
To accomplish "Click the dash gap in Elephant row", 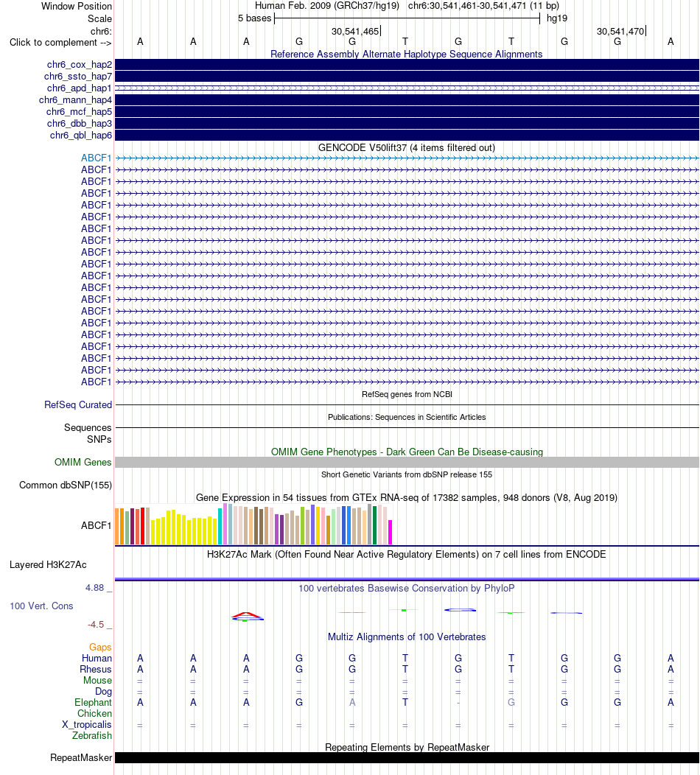I will [x=458, y=703].
